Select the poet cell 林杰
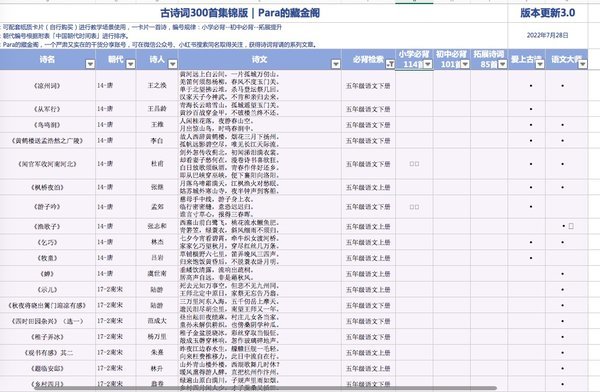The height and width of the screenshot is (392, 600). point(157,242)
